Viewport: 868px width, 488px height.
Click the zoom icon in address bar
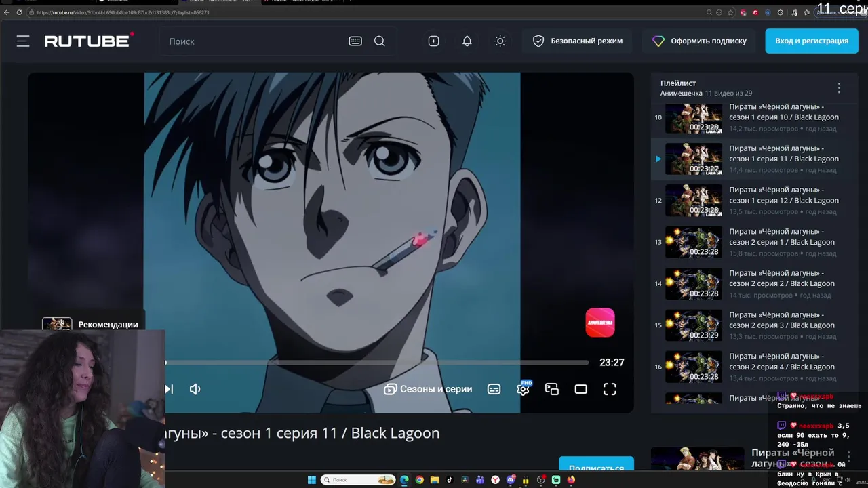click(x=709, y=12)
